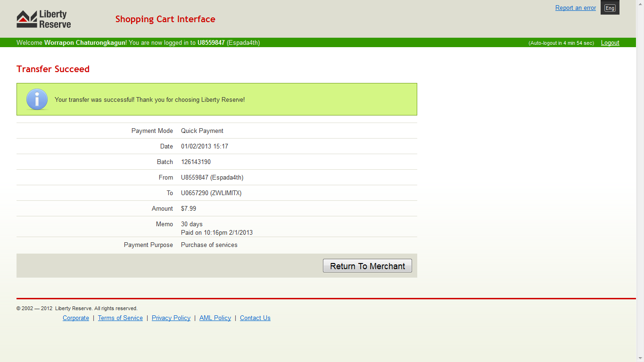Screen dimensions: 644x362
Task: Click the Batch label
Action: point(165,162)
